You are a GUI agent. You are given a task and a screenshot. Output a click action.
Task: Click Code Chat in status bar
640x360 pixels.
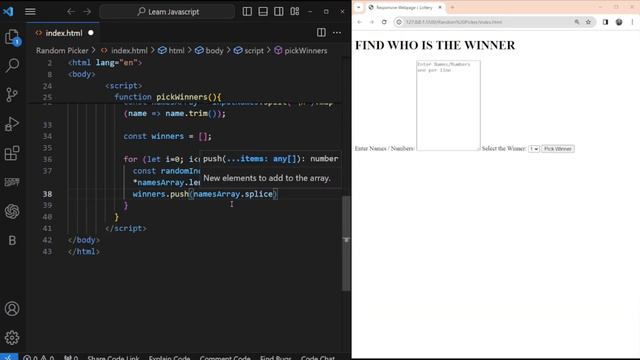[x=318, y=358]
